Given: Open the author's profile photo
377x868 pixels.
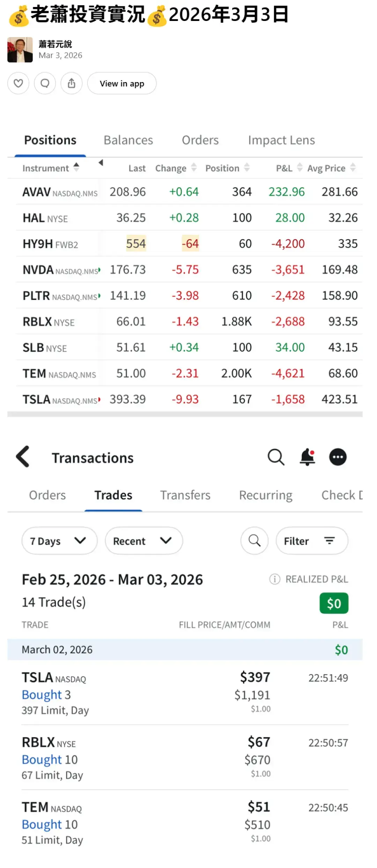Looking at the screenshot, I should point(20,50).
